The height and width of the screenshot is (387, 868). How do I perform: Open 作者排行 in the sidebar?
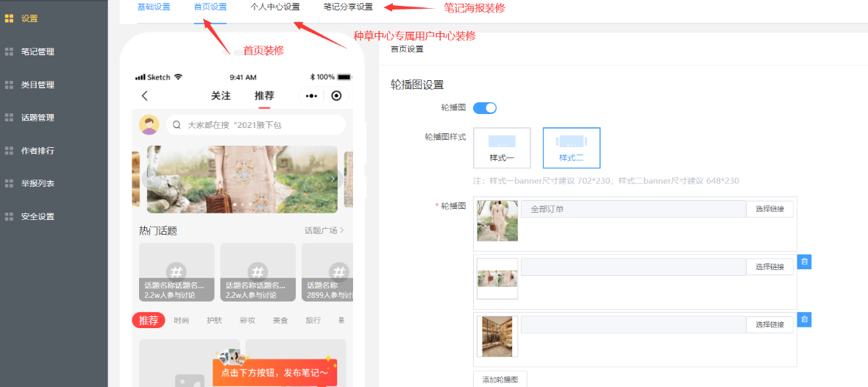click(x=38, y=151)
